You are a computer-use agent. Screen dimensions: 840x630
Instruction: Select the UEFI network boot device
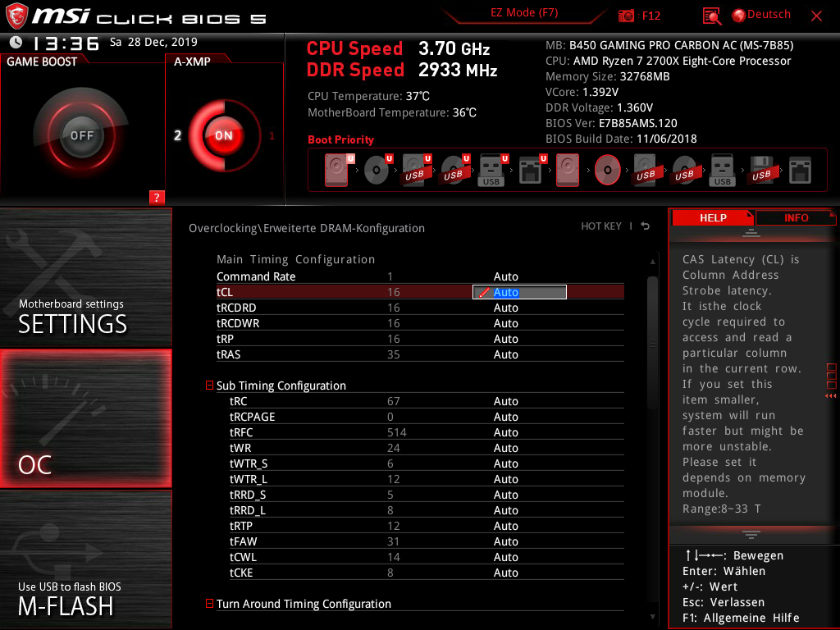pos(532,170)
